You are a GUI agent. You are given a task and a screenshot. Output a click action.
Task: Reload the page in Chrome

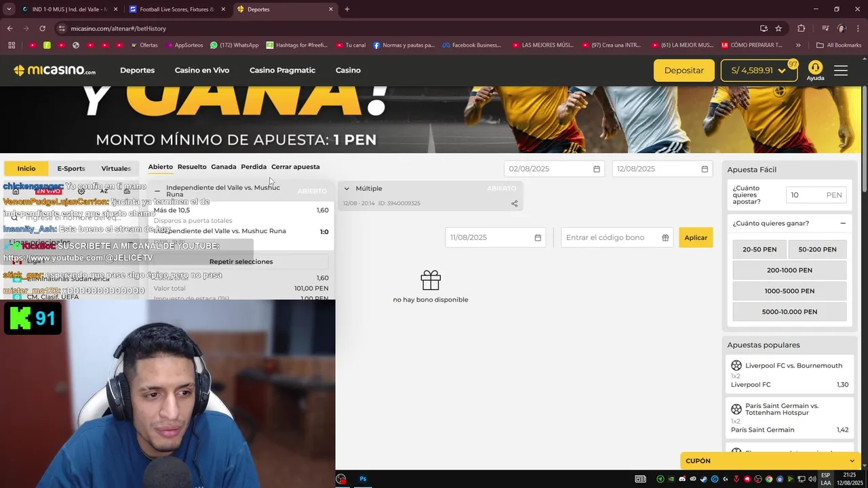coord(42,28)
